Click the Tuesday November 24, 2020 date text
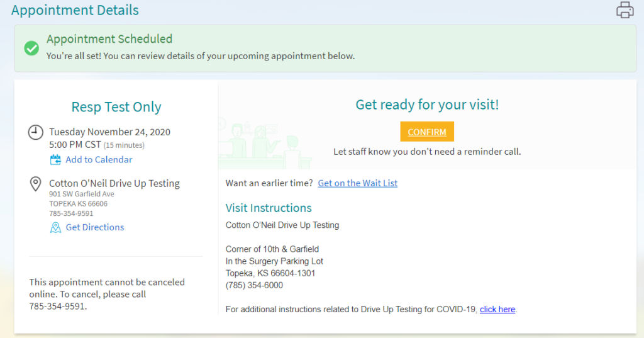 click(x=109, y=132)
